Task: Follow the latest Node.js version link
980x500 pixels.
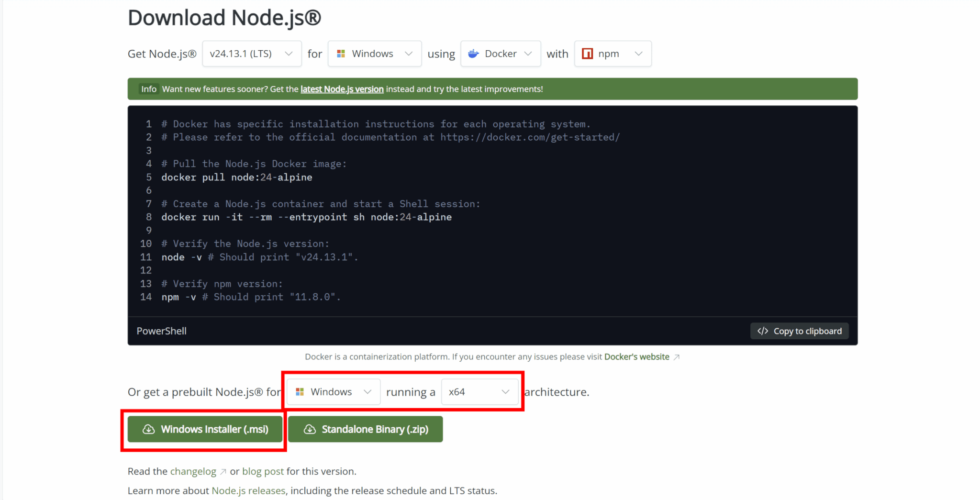Action: (342, 89)
